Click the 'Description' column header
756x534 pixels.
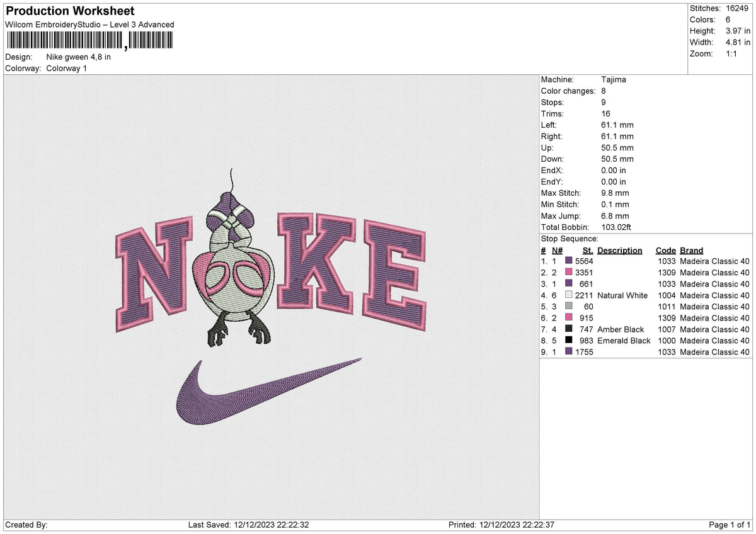pyautogui.click(x=620, y=251)
